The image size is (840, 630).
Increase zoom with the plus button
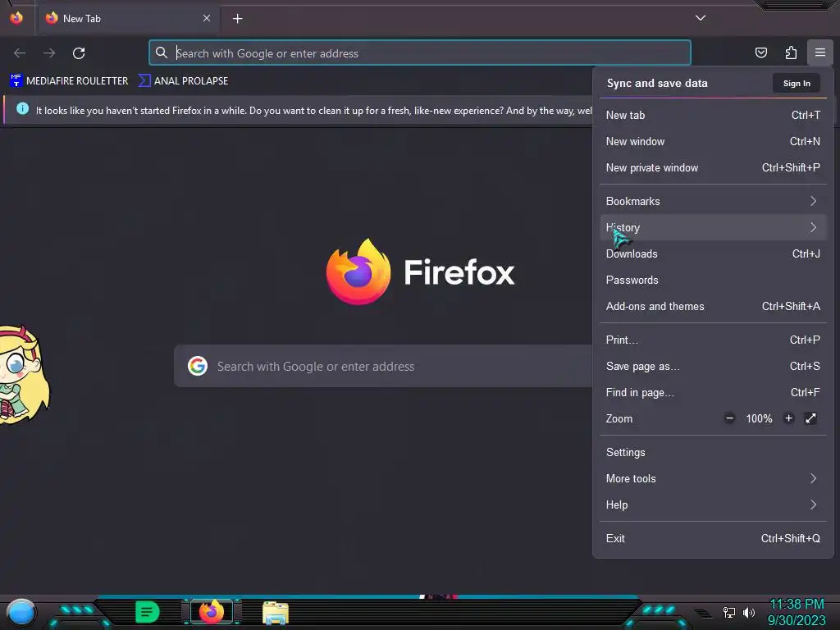point(788,418)
